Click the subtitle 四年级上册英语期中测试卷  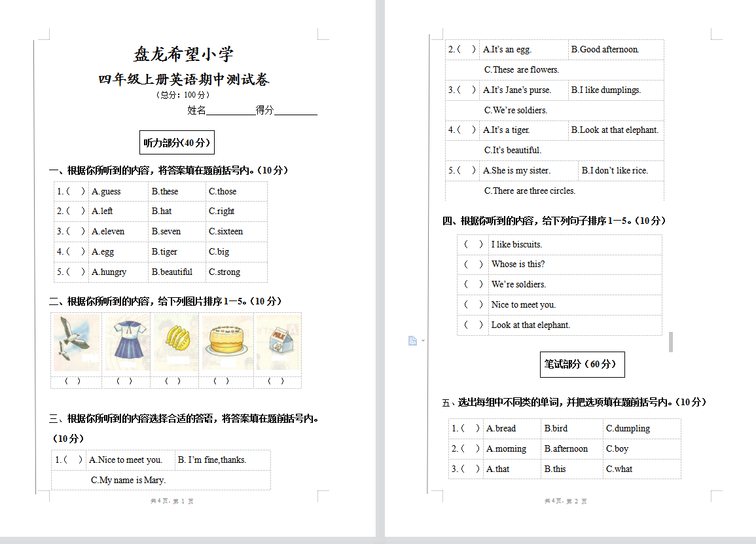click(x=184, y=79)
